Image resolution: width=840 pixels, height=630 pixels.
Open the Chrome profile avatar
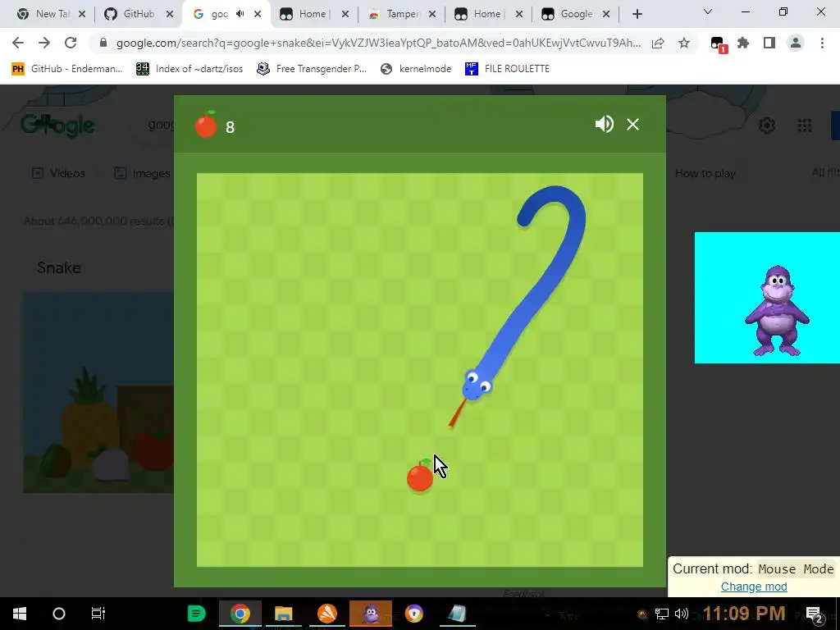click(796, 43)
